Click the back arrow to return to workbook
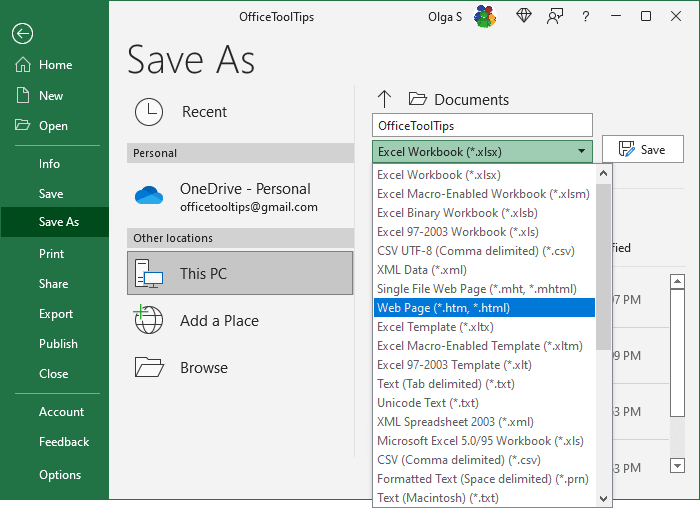The width and height of the screenshot is (700, 508). [22, 33]
